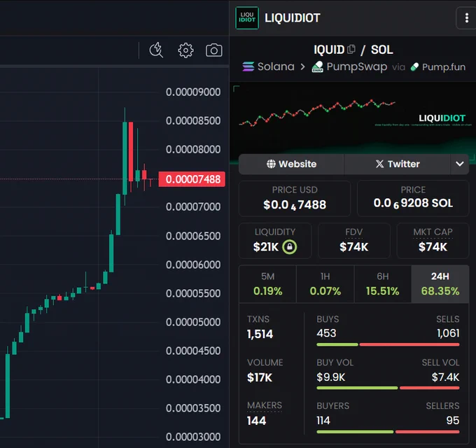The width and height of the screenshot is (476, 448).
Task: Open the three-dot options menu
Action: click(x=467, y=18)
